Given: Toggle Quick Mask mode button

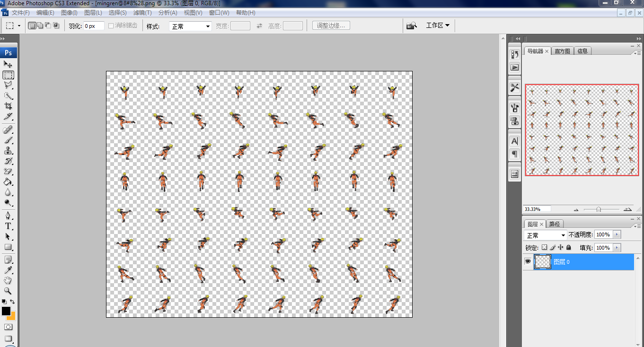Looking at the screenshot, I should point(8,327).
